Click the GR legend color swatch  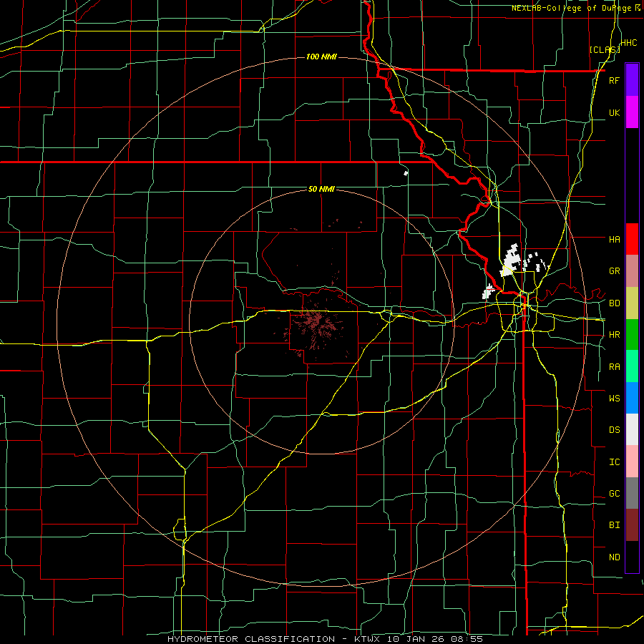(x=632, y=271)
